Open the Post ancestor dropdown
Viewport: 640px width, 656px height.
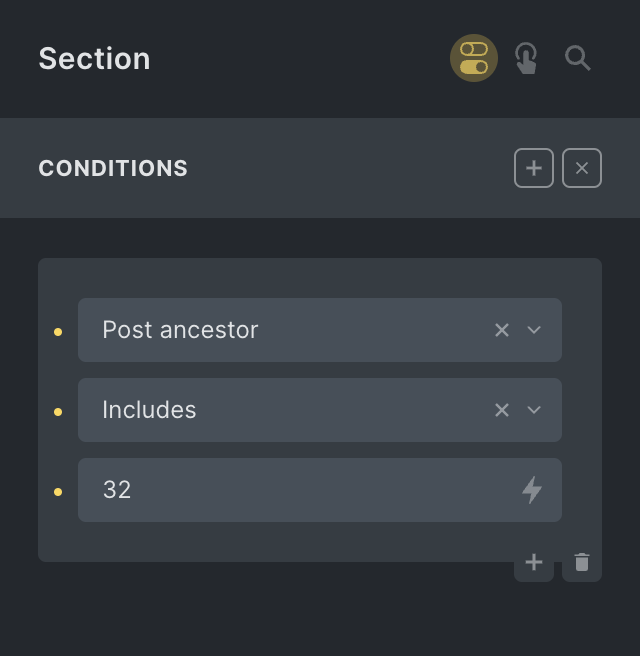[x=290, y=330]
